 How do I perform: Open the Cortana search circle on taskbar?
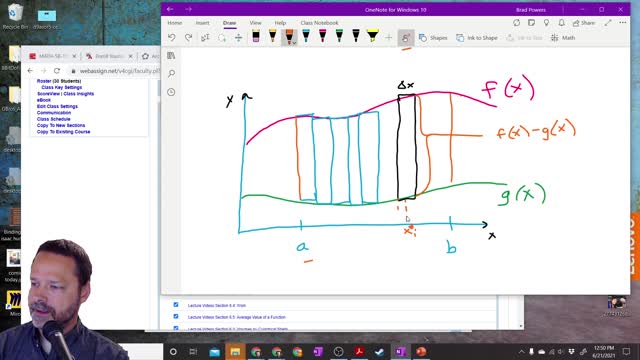click(x=173, y=351)
